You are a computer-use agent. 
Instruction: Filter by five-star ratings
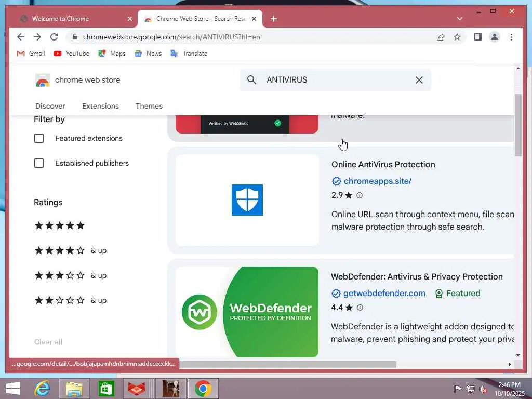coord(59,225)
